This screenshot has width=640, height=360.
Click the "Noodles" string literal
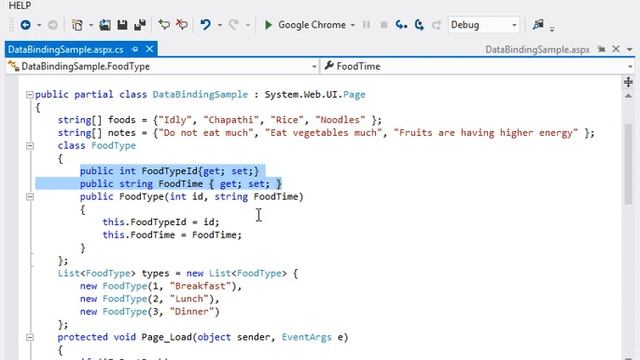tap(340, 120)
